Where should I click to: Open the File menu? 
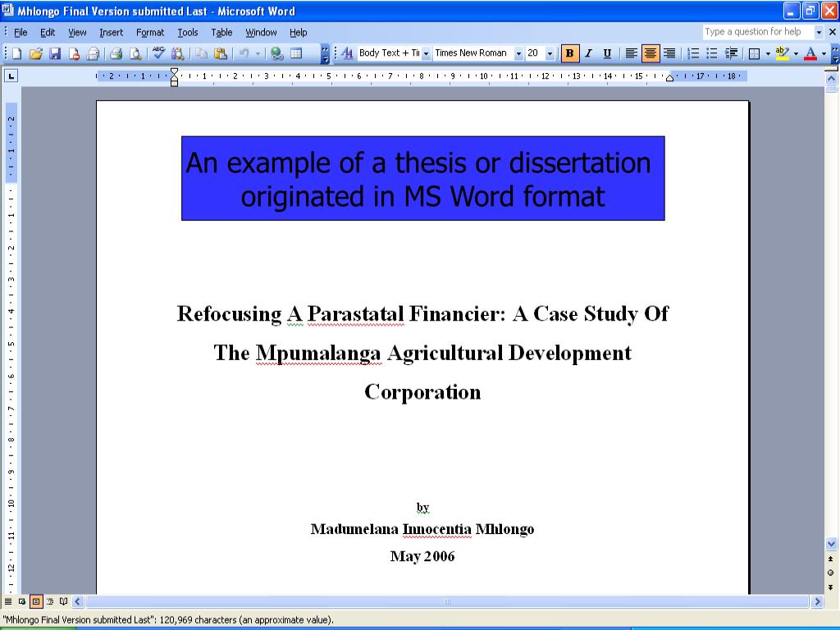point(21,33)
